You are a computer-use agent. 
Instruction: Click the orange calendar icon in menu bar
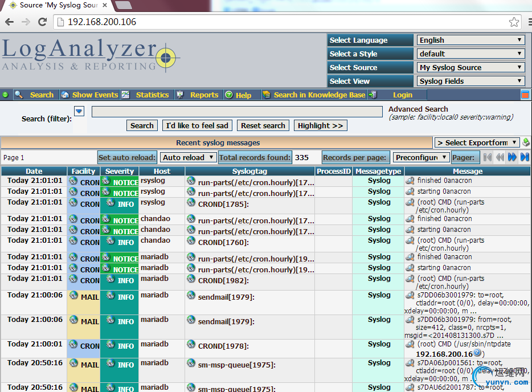point(525,95)
